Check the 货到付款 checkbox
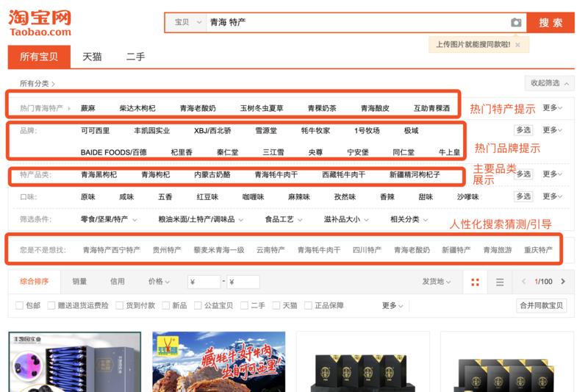 [120, 306]
